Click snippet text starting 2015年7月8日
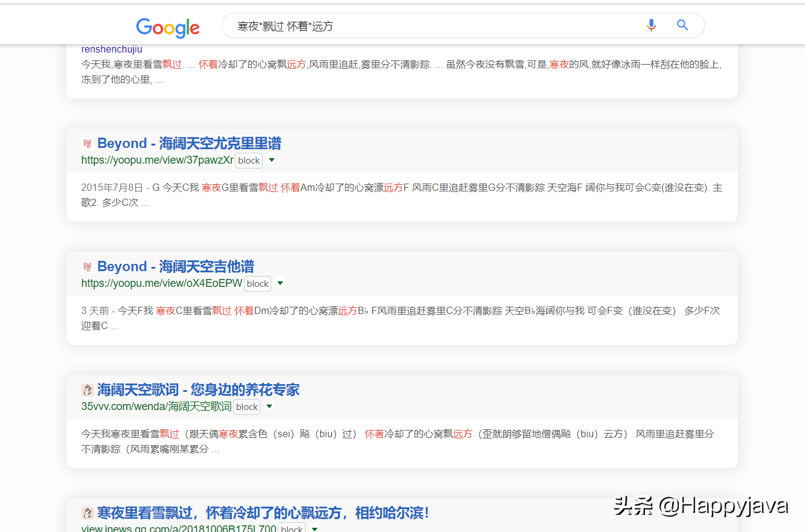 402,195
